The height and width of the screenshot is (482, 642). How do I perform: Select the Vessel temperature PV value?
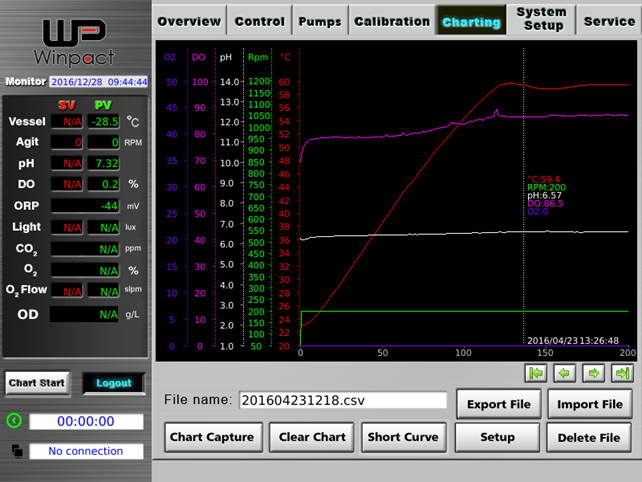[103, 121]
